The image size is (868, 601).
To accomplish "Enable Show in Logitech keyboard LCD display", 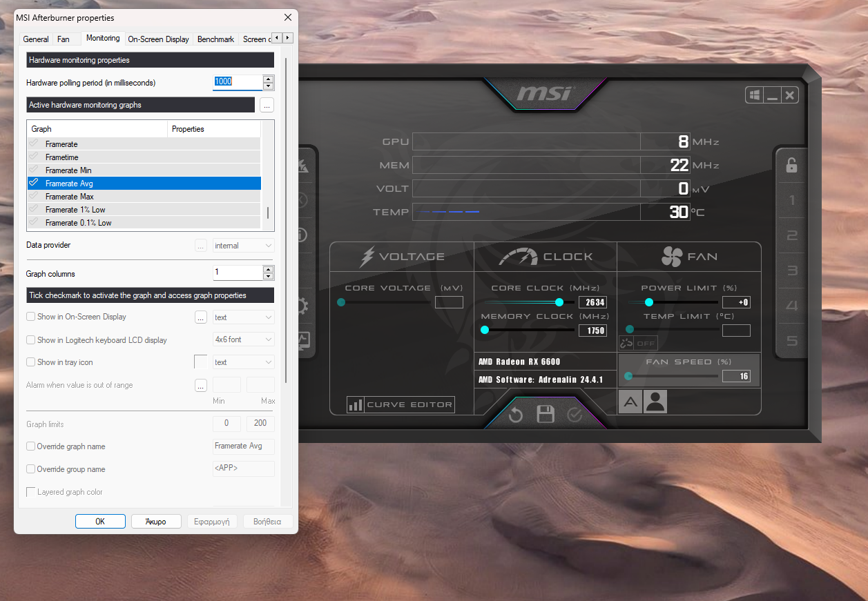I will [x=30, y=340].
